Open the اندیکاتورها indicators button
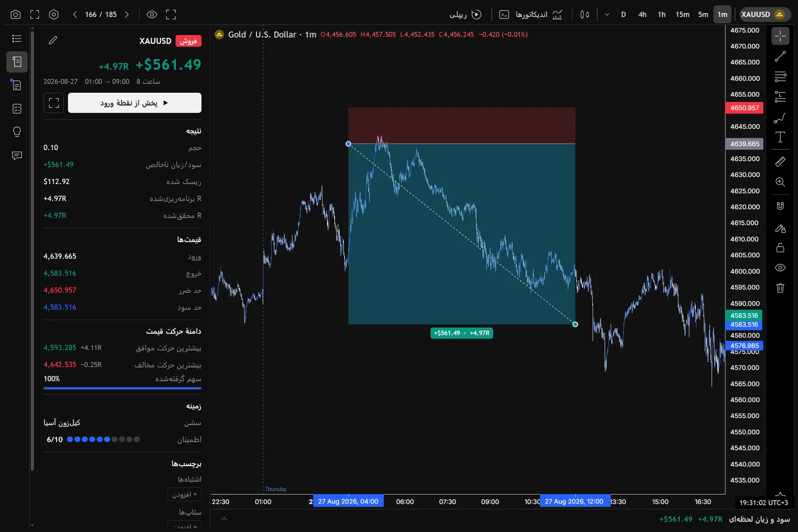798x532 pixels. click(x=539, y=14)
